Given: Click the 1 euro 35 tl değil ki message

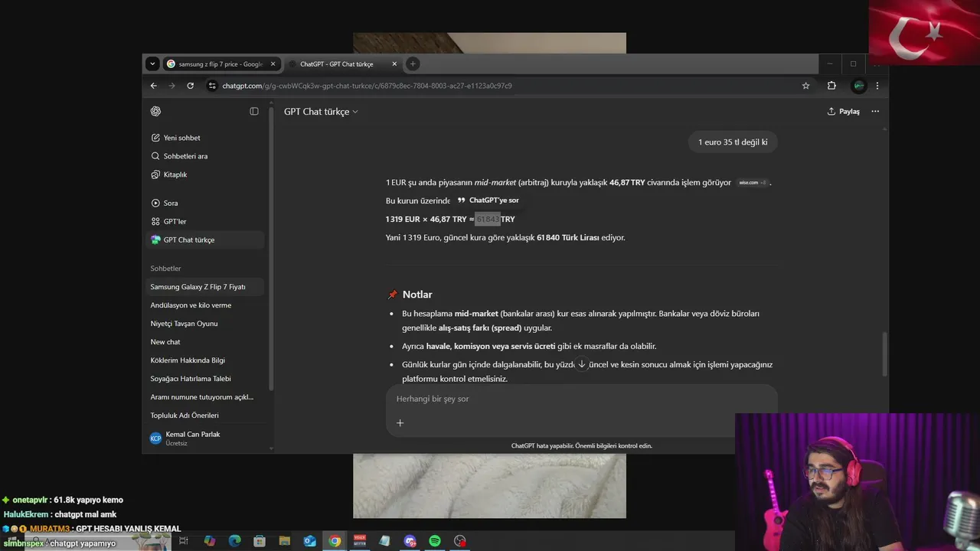Looking at the screenshot, I should pyautogui.click(x=733, y=142).
